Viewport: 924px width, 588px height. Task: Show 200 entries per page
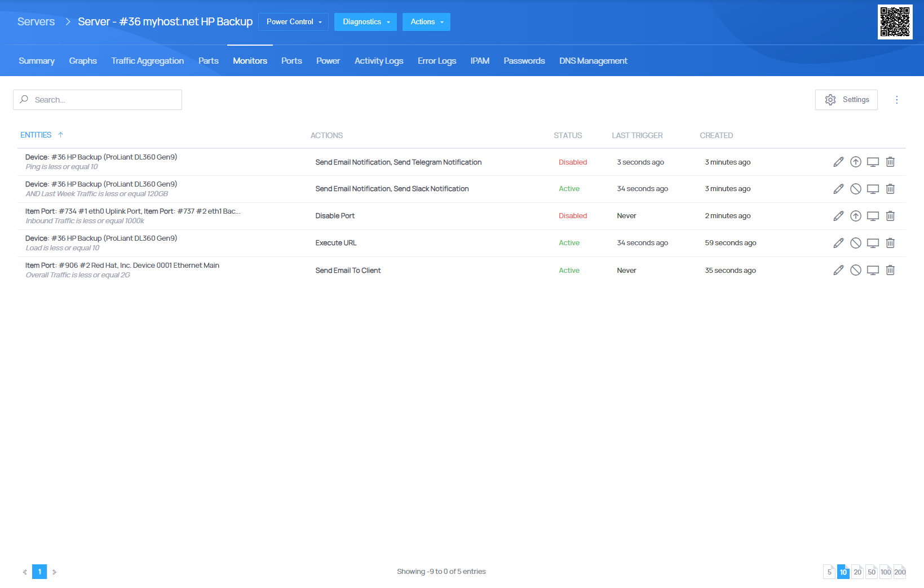click(x=900, y=572)
